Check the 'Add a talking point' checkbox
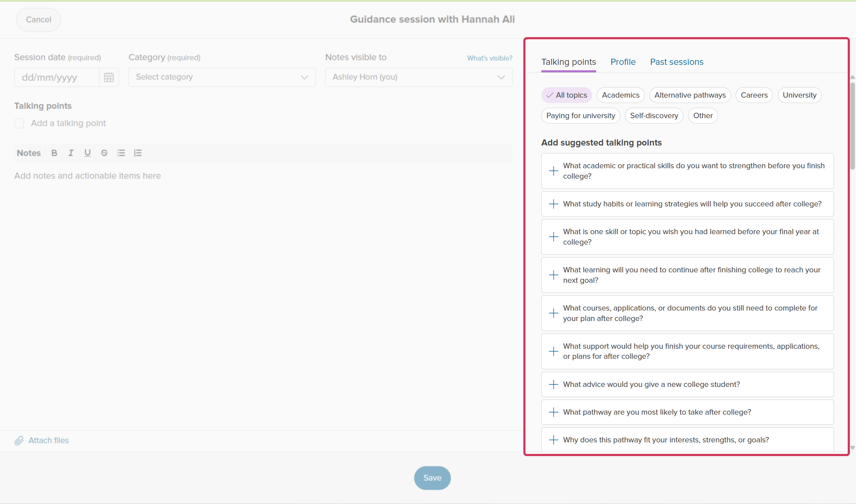This screenshot has width=856, height=504. coord(19,124)
